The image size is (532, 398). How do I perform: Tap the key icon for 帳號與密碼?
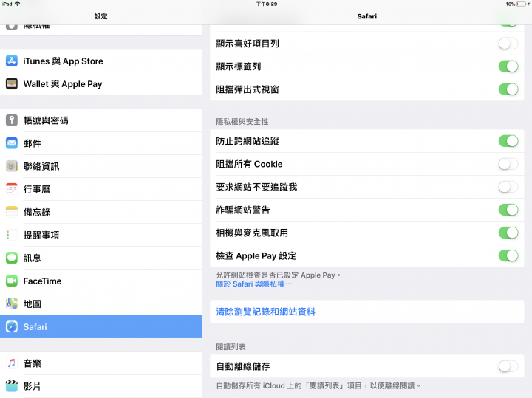(x=12, y=120)
